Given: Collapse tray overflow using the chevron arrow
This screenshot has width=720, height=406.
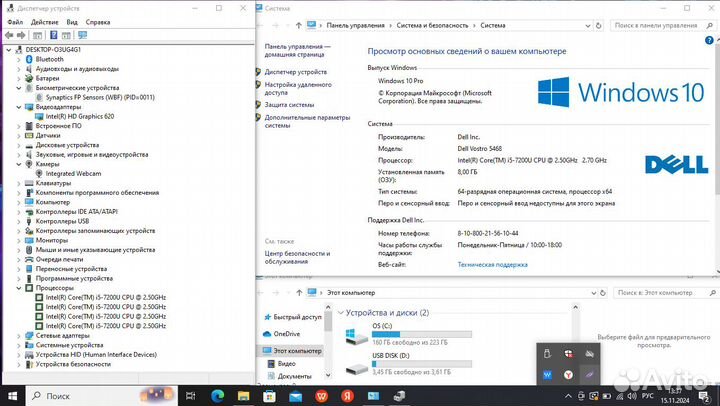Looking at the screenshot, I should (568, 396).
